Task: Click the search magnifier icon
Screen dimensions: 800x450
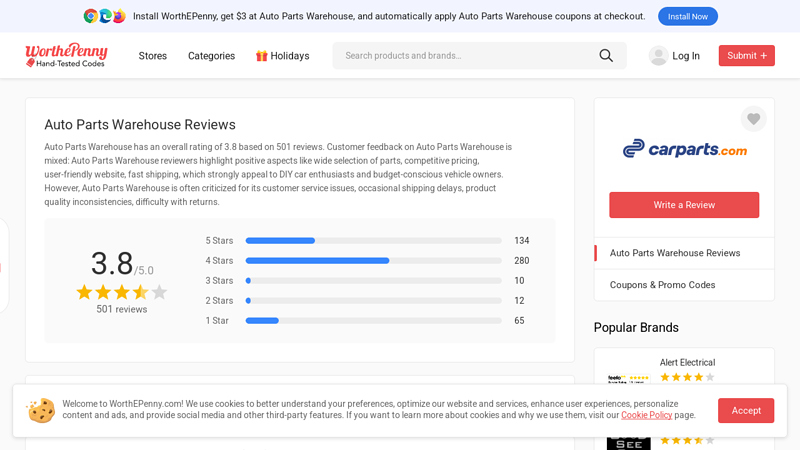Action: 606,56
